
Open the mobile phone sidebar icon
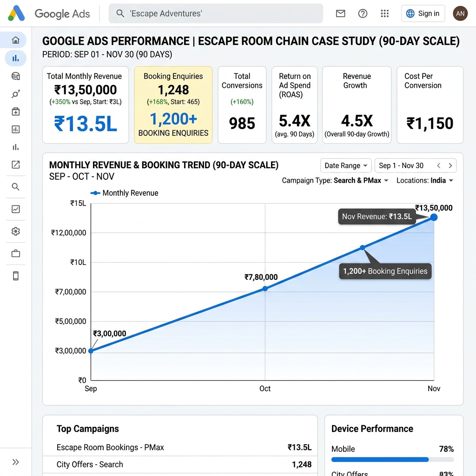16,276
